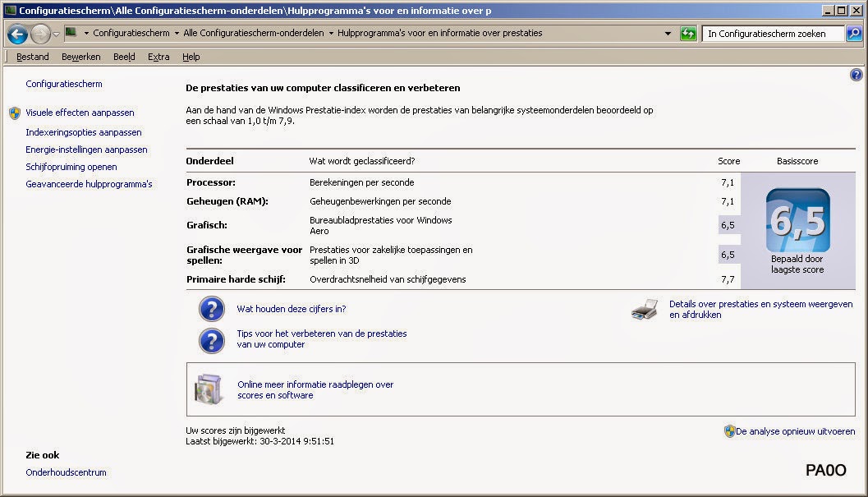Click question icon beside Wat houden deze cijfers in
This screenshot has height=497, width=868.
(212, 309)
